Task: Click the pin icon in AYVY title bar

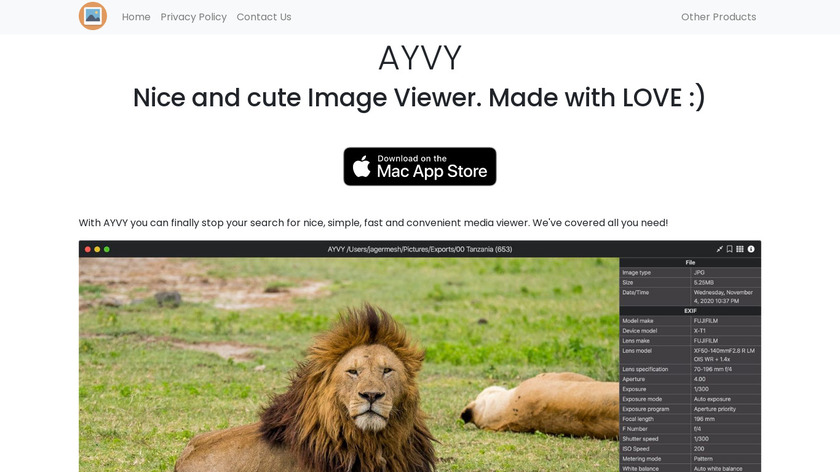Action: tap(719, 249)
